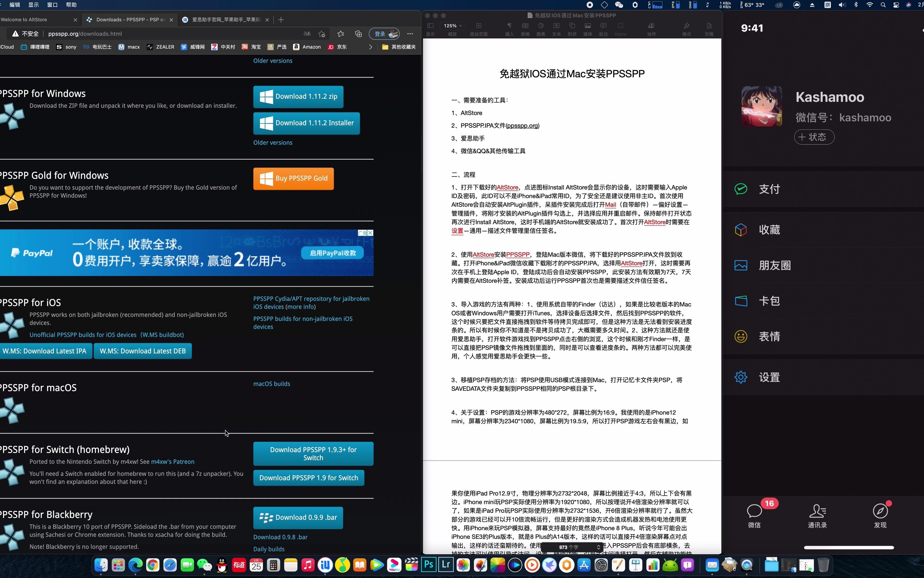Click the Buy PPSSPP Gold button
This screenshot has height=578, width=924.
tap(293, 179)
